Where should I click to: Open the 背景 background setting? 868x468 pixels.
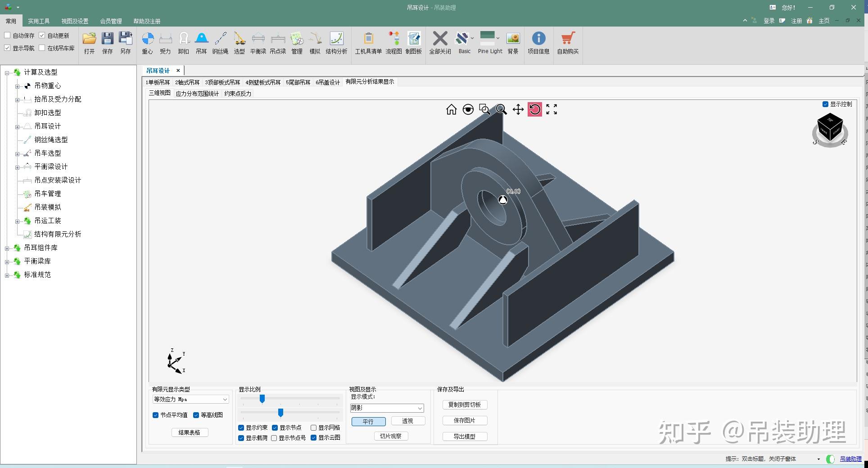(513, 43)
